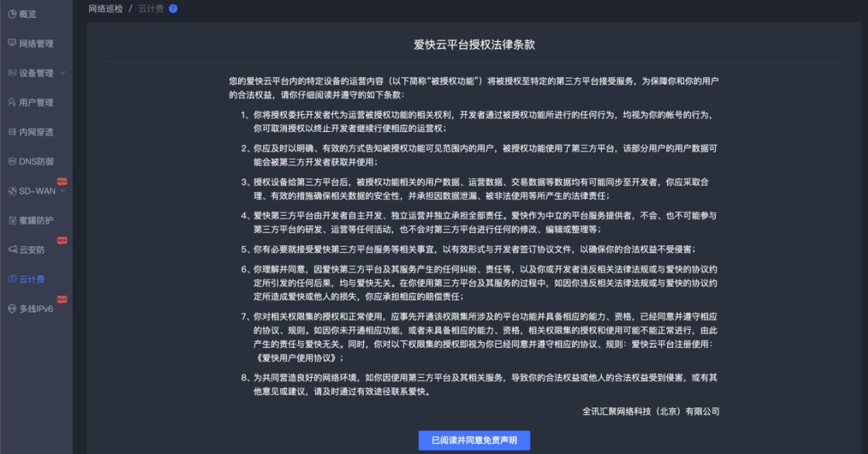This screenshot has width=868, height=454.
Task: Expand the SD-WAN submenu chevron
Action: [63, 191]
